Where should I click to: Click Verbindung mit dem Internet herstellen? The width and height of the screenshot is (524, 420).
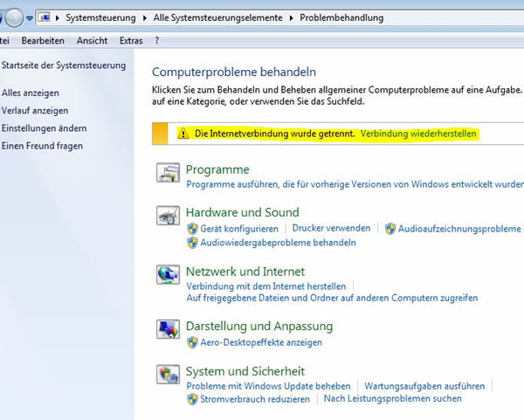point(266,286)
